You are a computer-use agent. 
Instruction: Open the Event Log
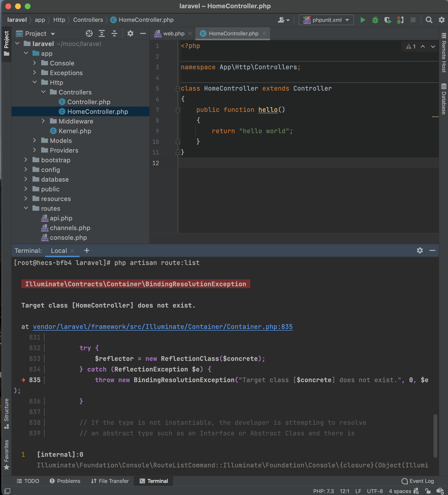pos(418,481)
